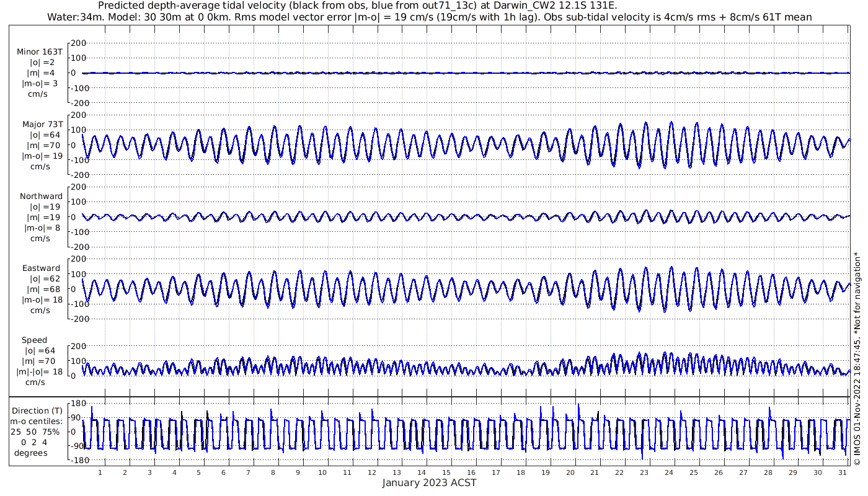Click the chart title about predicted tidal velocity
Image resolution: width=868 pixels, height=496 pixels.
(358, 6)
